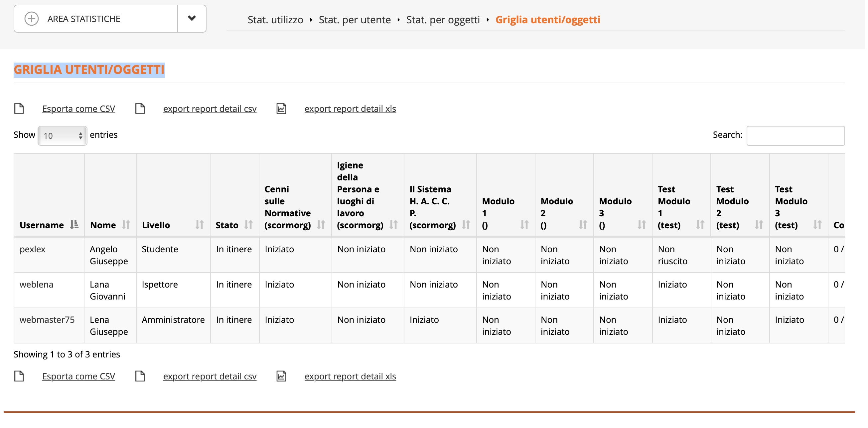
Task: Sort table by Username column icon
Action: point(74,224)
